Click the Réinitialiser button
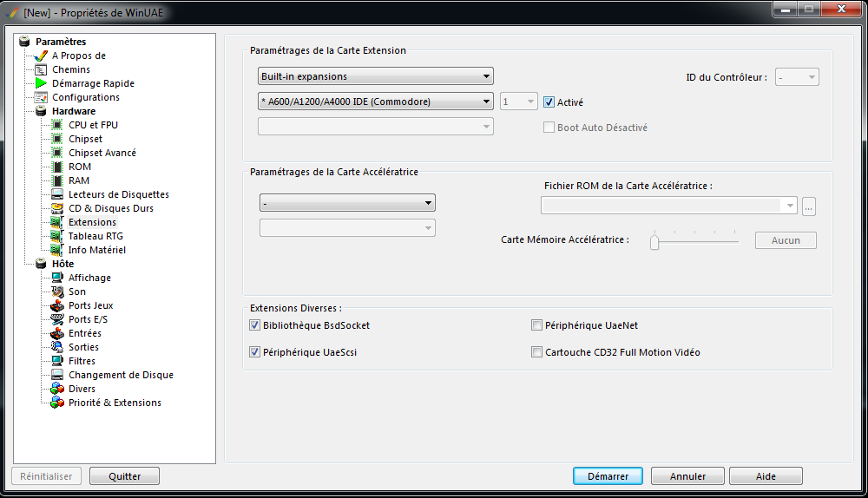 pos(46,475)
